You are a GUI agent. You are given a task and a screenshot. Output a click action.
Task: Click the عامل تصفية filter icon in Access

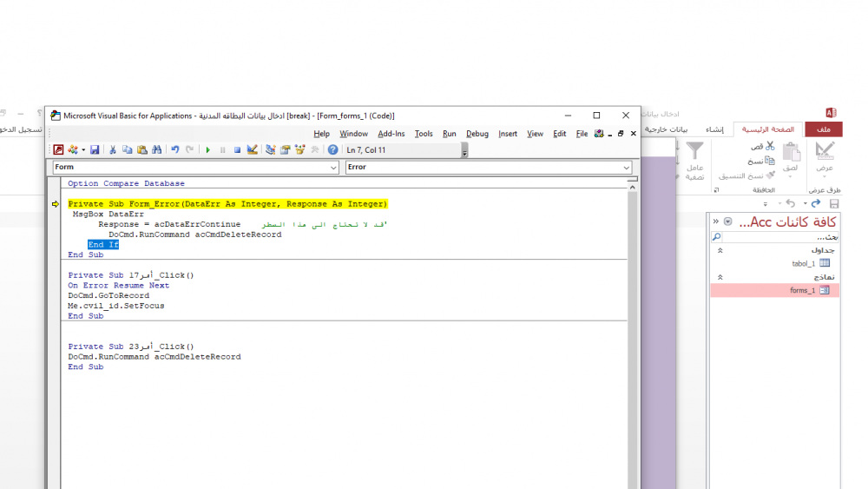(694, 161)
